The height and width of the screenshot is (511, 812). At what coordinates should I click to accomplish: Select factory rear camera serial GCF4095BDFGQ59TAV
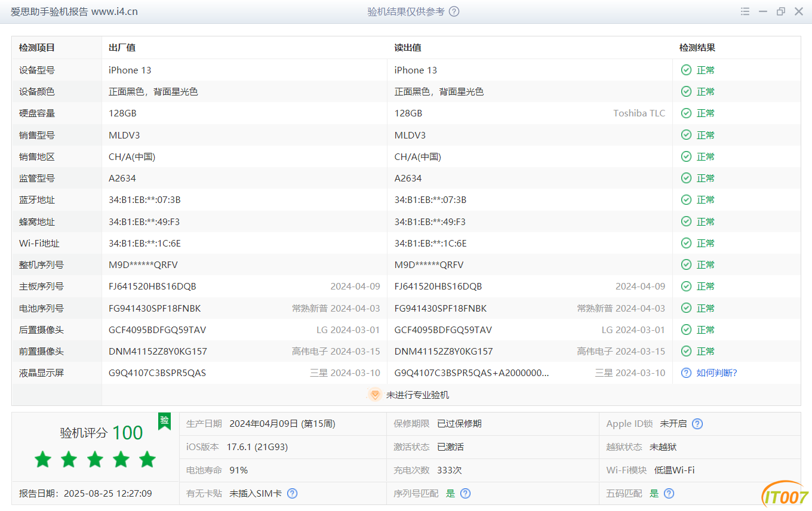click(157, 330)
